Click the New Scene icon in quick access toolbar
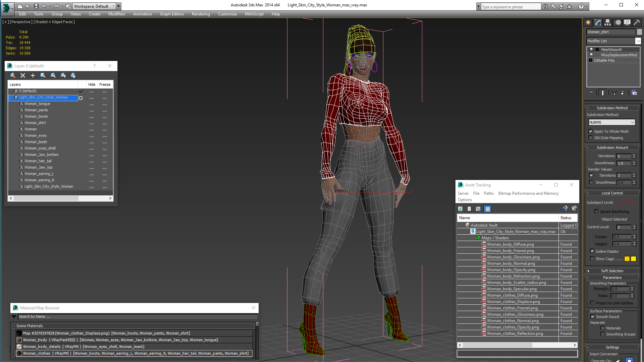The width and height of the screenshot is (644, 362). click(20, 6)
